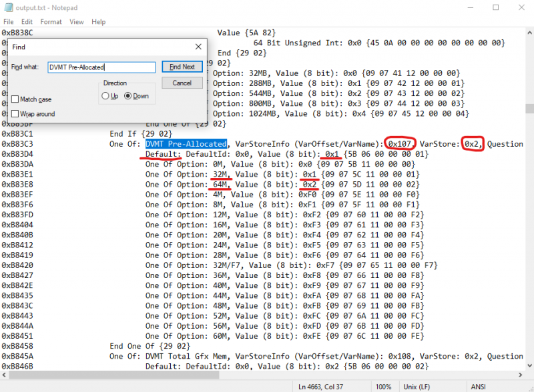534x392 pixels.
Task: Click the Notepad app icon in title bar
Action: (x=8, y=7)
